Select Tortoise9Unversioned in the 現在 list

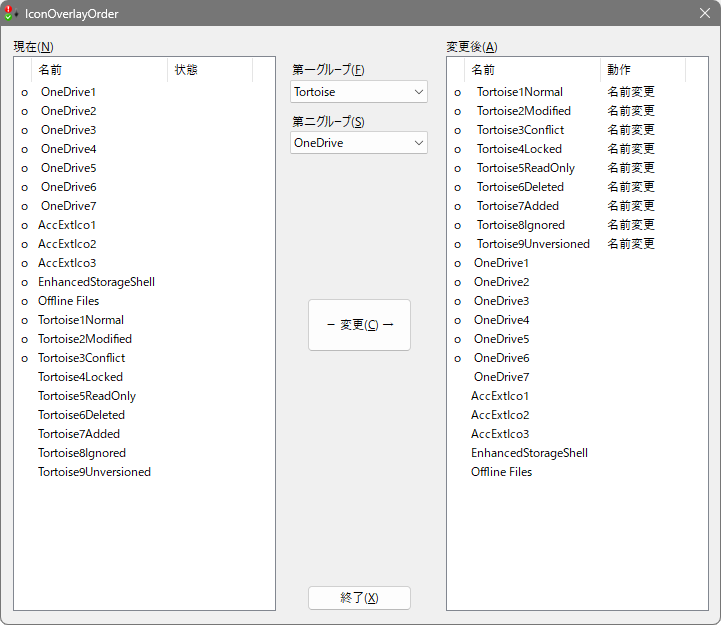(94, 472)
